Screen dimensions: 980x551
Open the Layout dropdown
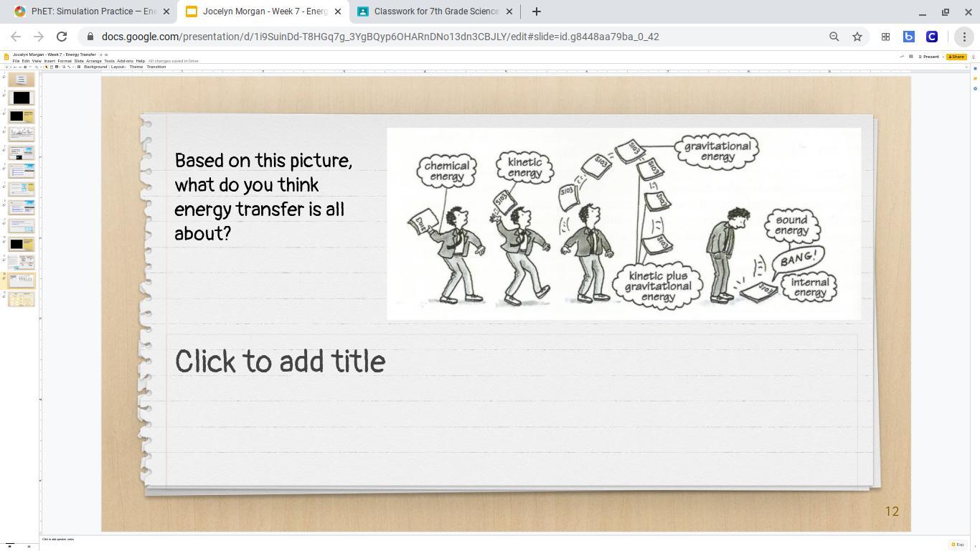click(x=118, y=67)
